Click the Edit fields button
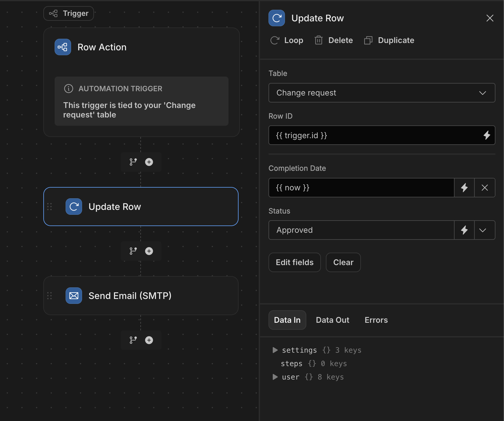This screenshot has width=504, height=421. pos(295,262)
